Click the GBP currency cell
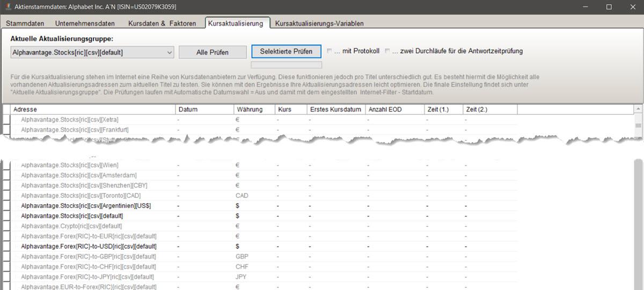The image size is (644, 290). [x=241, y=257]
